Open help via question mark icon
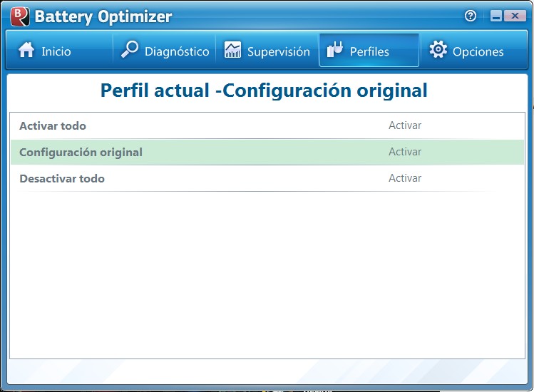The width and height of the screenshot is (534, 392). coord(471,16)
